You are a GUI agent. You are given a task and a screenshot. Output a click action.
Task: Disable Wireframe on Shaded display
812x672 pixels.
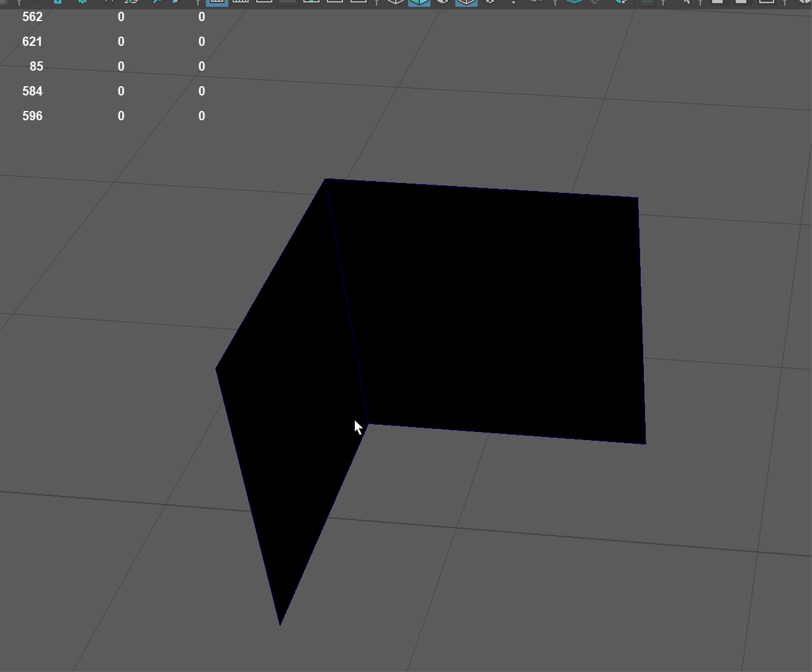pyautogui.click(x=466, y=2)
